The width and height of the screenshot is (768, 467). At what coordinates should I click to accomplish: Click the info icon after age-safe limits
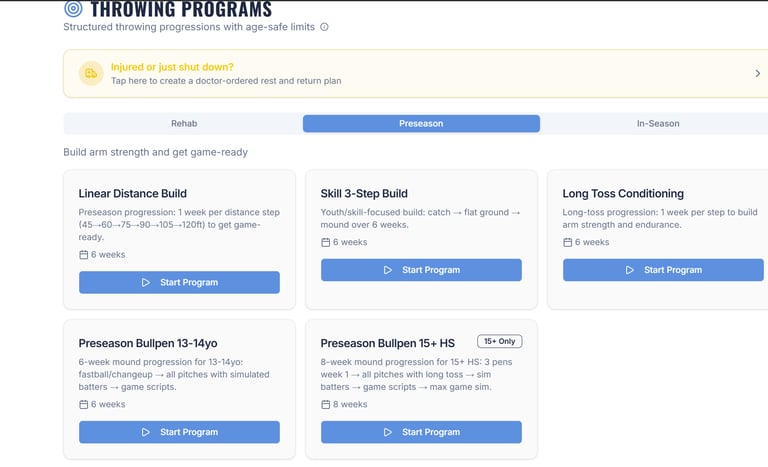(324, 27)
